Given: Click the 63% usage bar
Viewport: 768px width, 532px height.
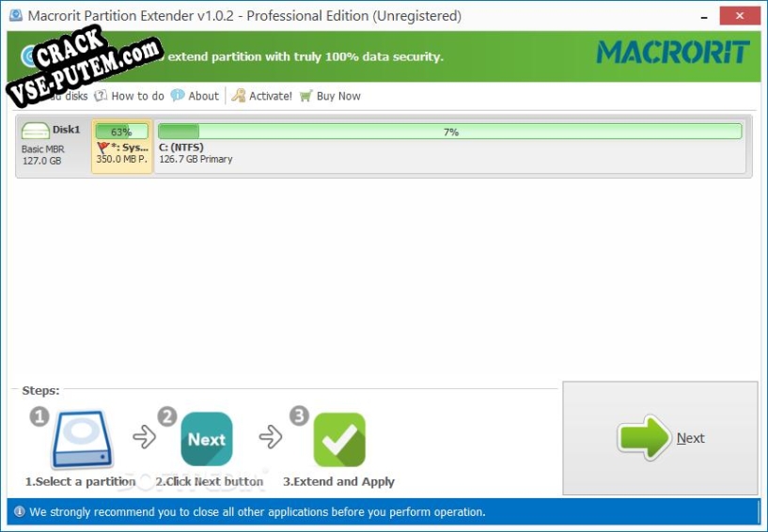Looking at the screenshot, I should 121,132.
